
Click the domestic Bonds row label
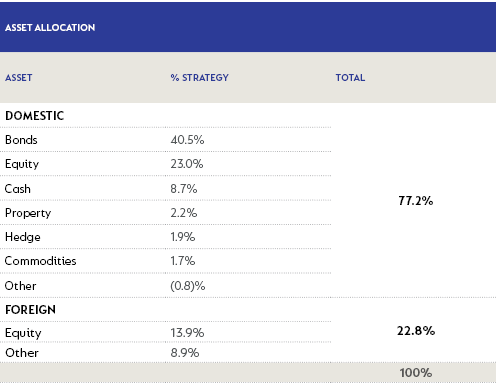point(21,140)
